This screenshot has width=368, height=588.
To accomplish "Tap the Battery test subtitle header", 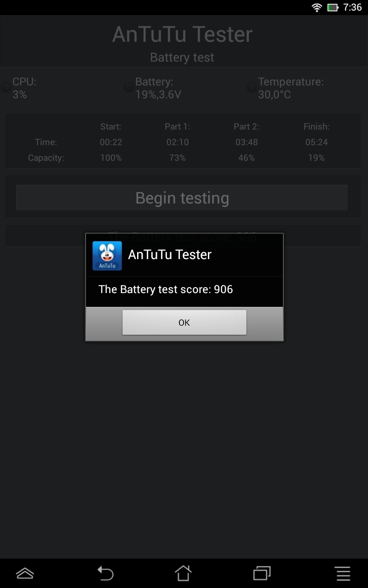I will (x=182, y=57).
